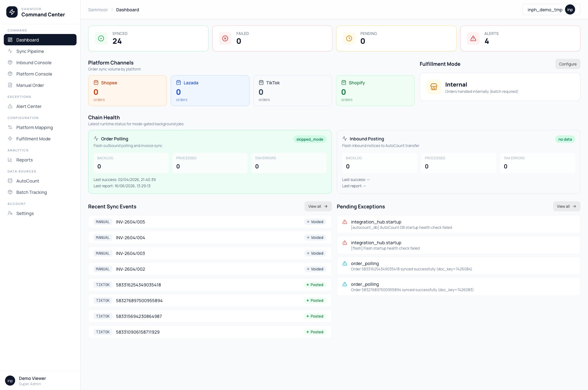View all Pending Exceptions

pyautogui.click(x=566, y=206)
